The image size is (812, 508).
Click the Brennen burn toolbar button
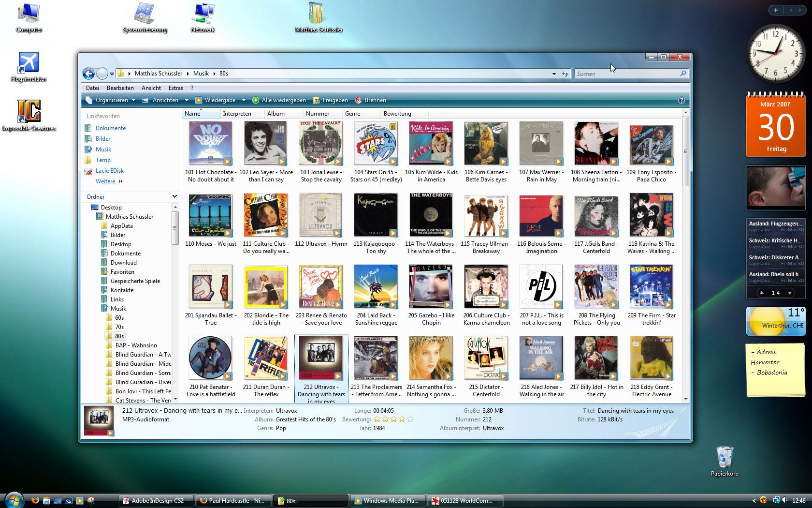tap(370, 100)
